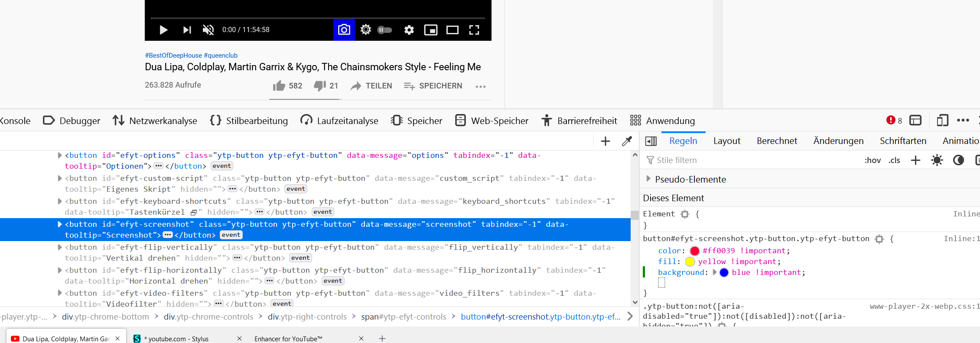The image size is (980, 343).
Task: Click the screenshot camera icon in player
Action: point(344,29)
